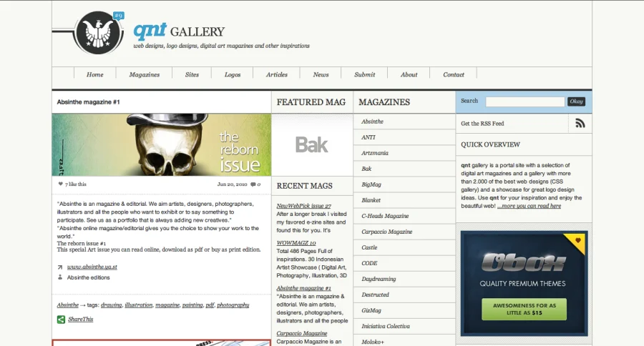Click the green ShareThis icon
The height and width of the screenshot is (346, 644).
pos(61,319)
